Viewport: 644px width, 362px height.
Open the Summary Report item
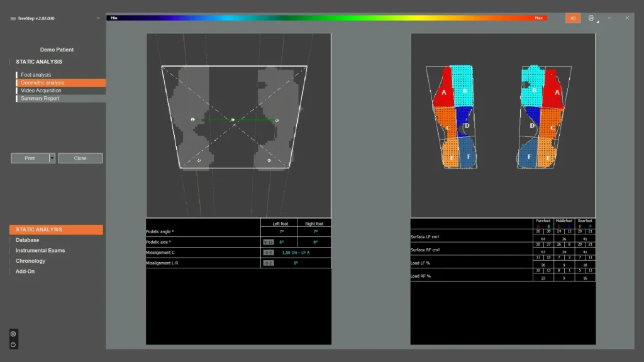tap(40, 99)
